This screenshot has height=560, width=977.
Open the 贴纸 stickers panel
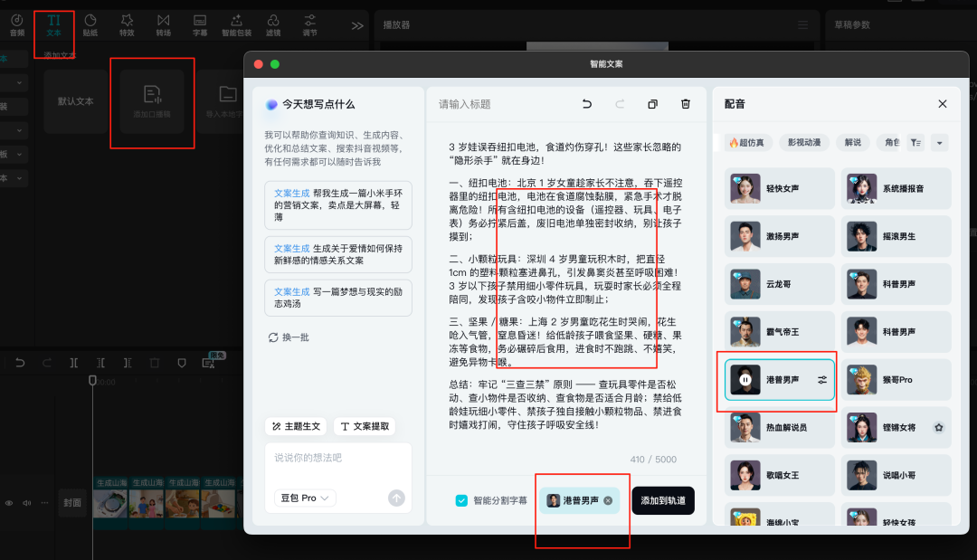click(x=90, y=24)
